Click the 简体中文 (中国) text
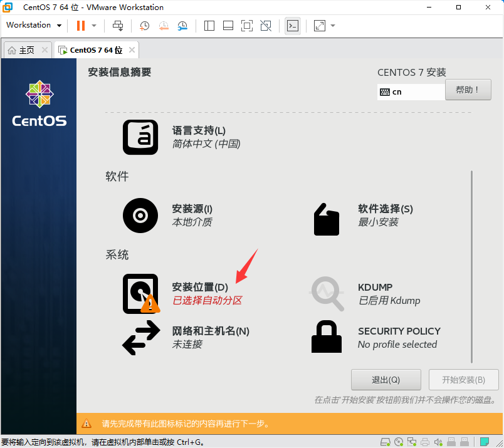 pyautogui.click(x=206, y=144)
